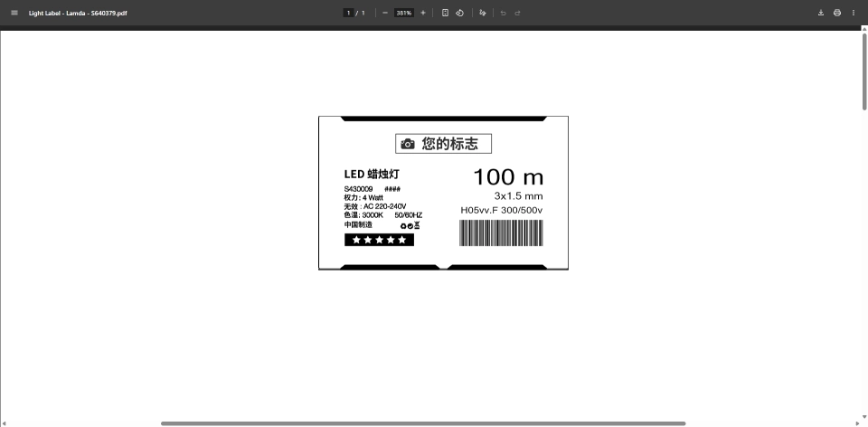This screenshot has height=427, width=868.
Task: Click the fit to page icon
Action: pyautogui.click(x=446, y=13)
